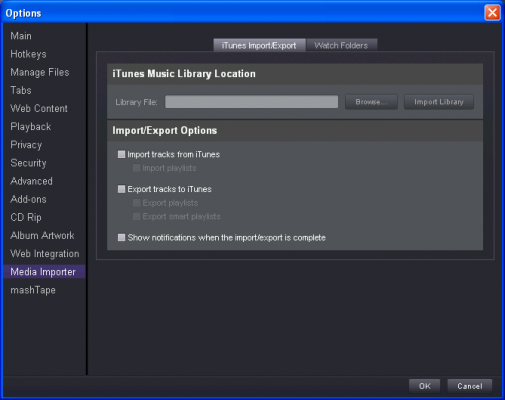This screenshot has width=505, height=400.
Task: Toggle the Export playlists checkbox
Action: pos(136,203)
